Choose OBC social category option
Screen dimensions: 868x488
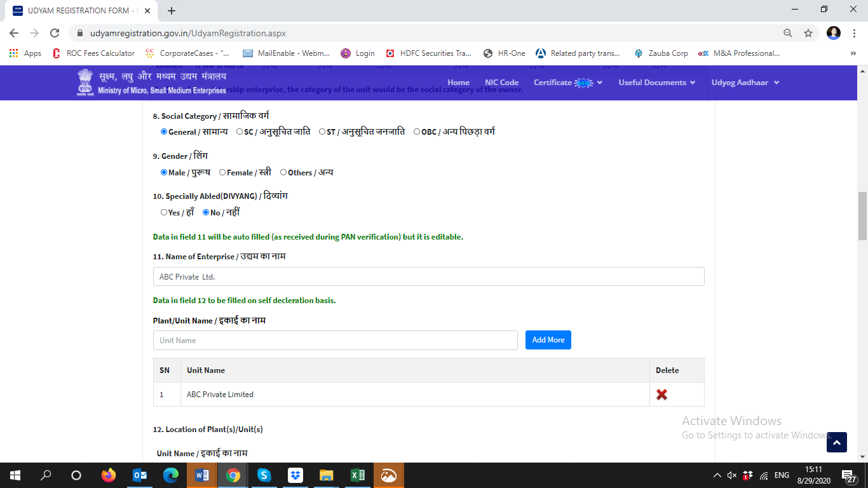[x=417, y=132]
